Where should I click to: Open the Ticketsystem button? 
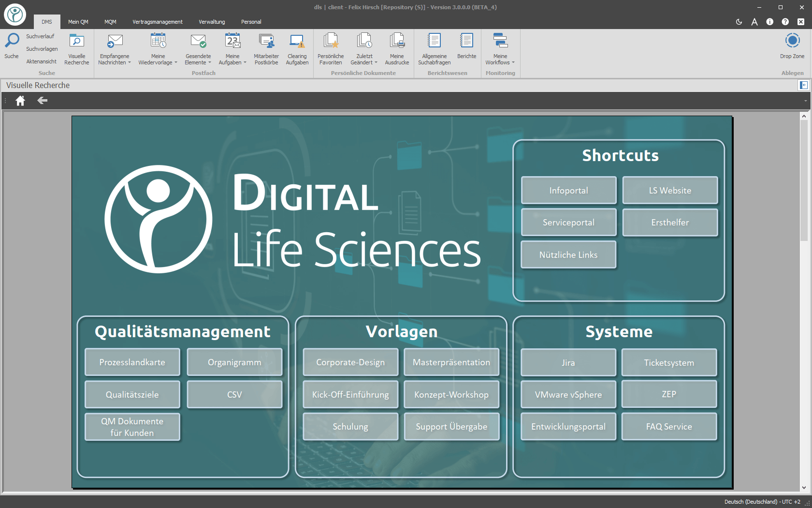click(x=669, y=362)
